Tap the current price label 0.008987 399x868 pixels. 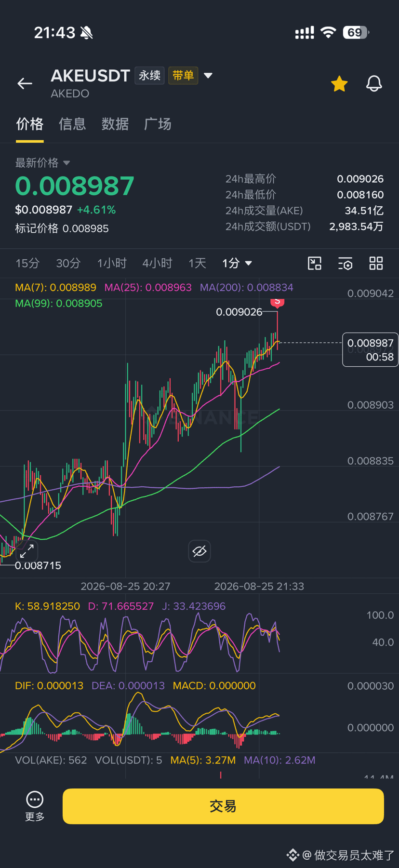pos(370,349)
